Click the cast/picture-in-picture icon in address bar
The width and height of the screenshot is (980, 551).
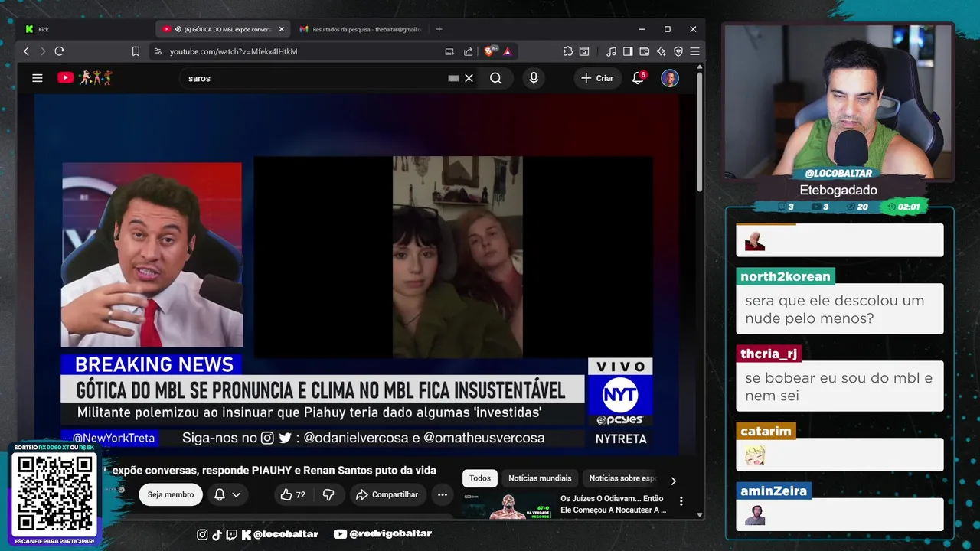click(x=449, y=51)
